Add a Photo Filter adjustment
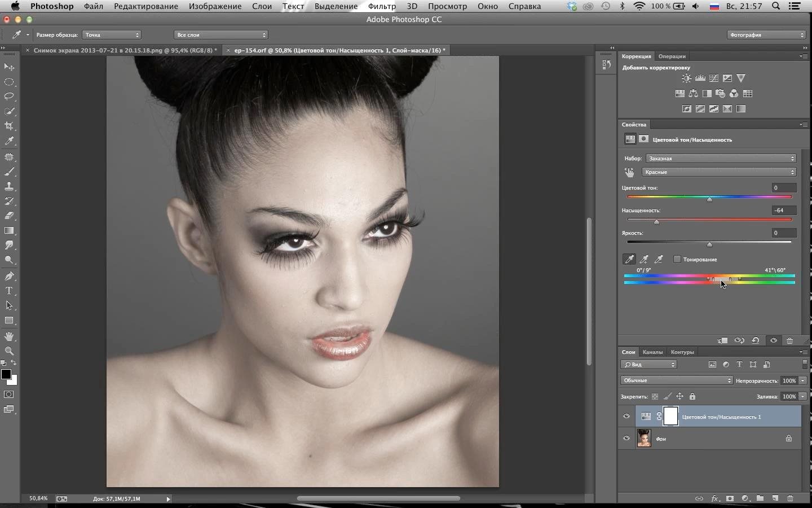812x508 pixels. [721, 94]
